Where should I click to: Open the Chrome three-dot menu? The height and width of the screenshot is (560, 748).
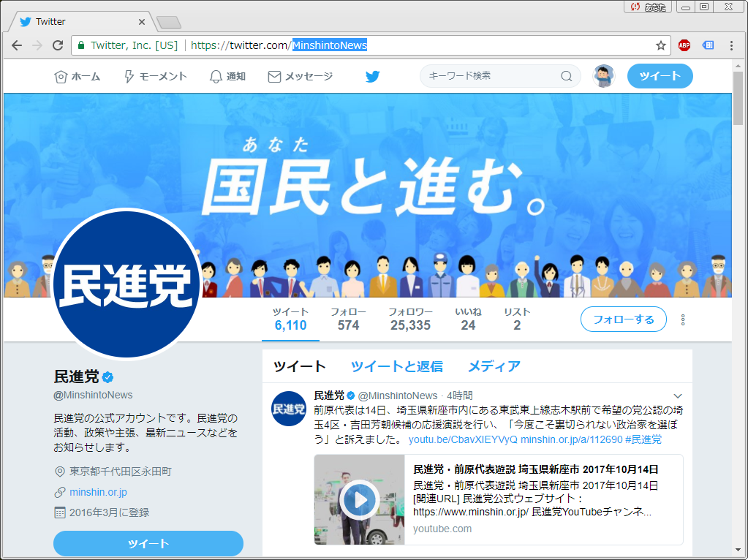(731, 45)
